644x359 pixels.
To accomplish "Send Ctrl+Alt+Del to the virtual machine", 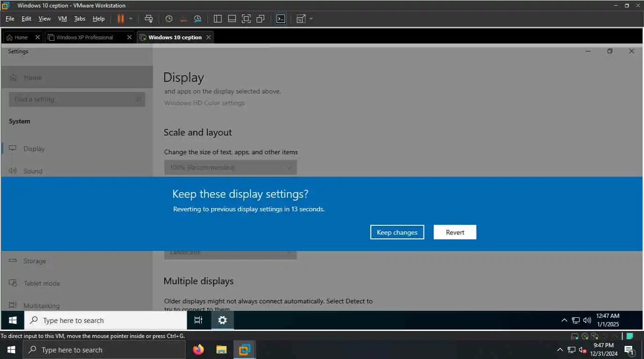I will (148, 19).
